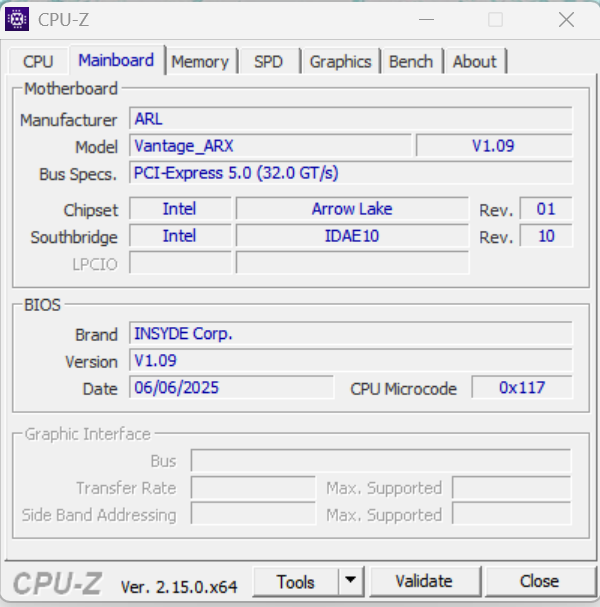600x607 pixels.
Task: Select the Model value Vantage_ARX
Action: pos(270,146)
